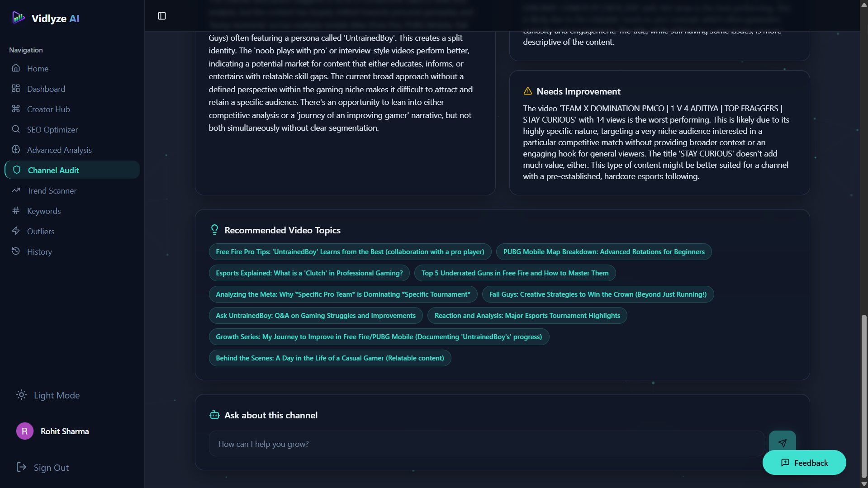This screenshot has height=488, width=868.
Task: Open History using the clock icon
Action: [16, 251]
